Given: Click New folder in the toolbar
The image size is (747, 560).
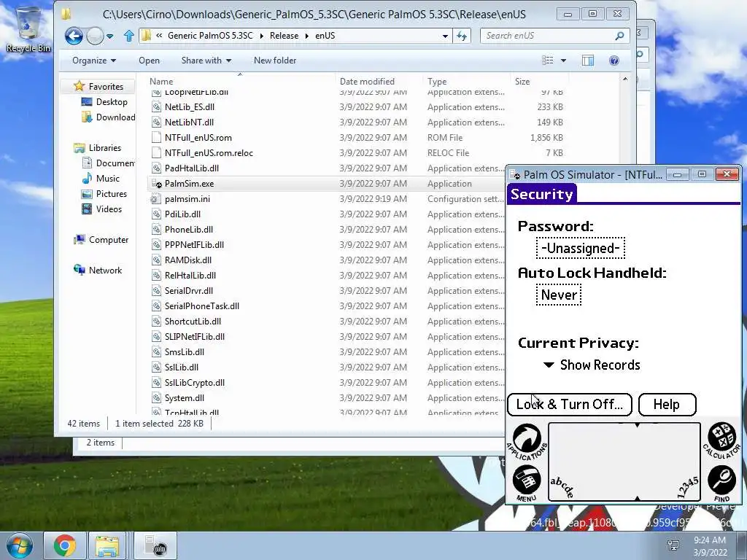Looking at the screenshot, I should [275, 61].
